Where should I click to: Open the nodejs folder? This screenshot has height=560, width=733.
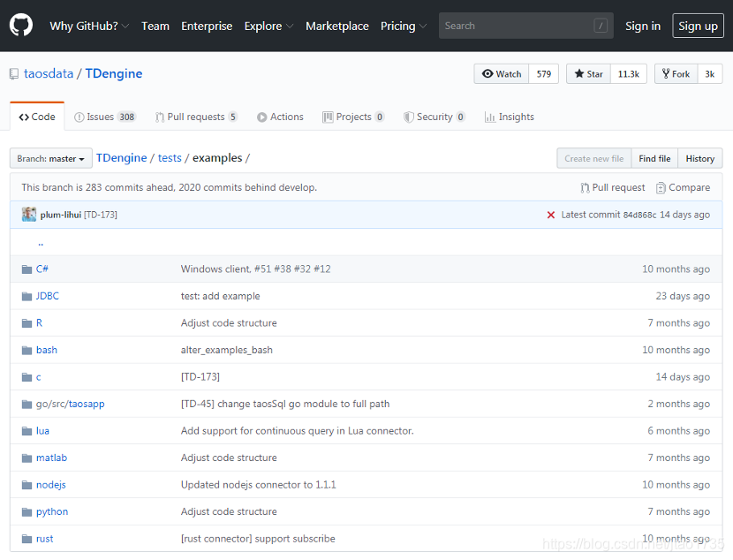tap(51, 485)
